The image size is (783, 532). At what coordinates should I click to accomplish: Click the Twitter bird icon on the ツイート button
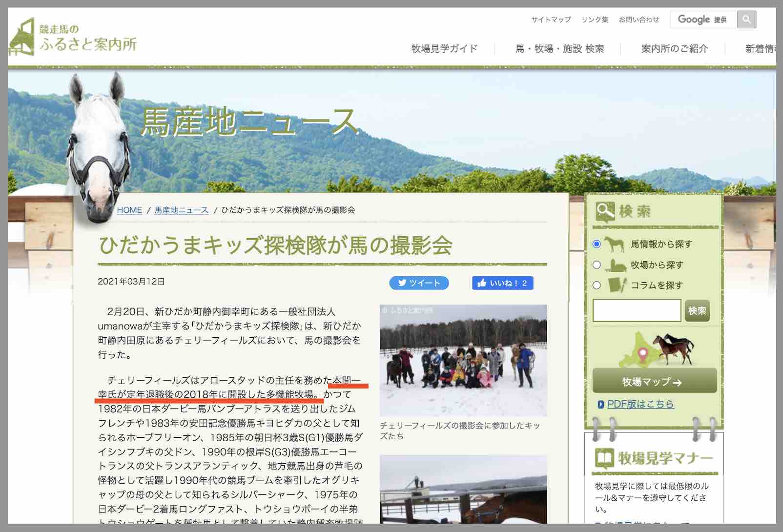[402, 283]
